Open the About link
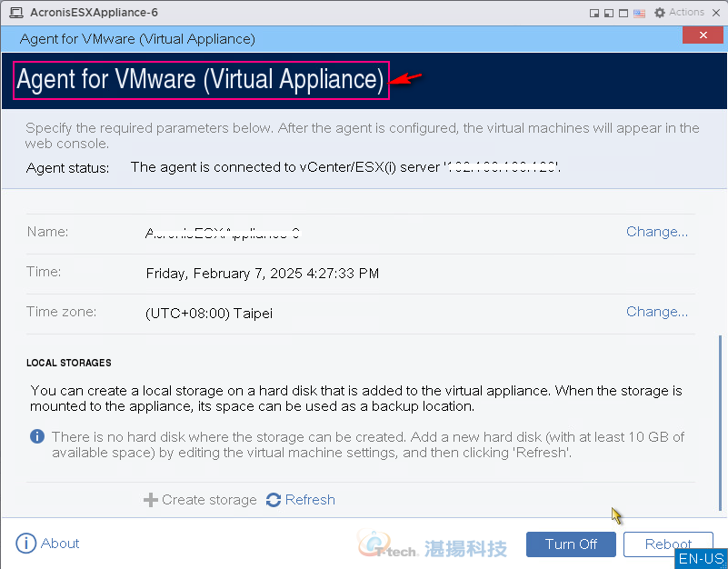728x569 pixels. (47, 544)
